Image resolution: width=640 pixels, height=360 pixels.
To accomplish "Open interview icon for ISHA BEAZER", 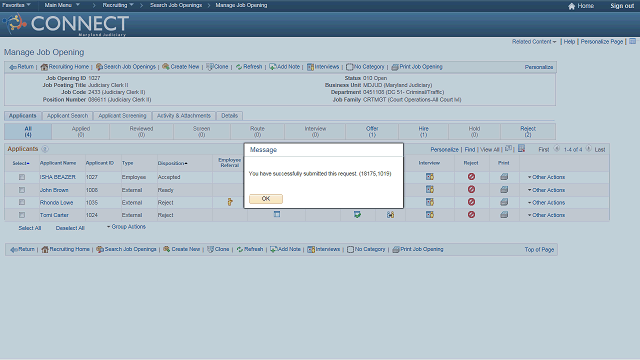I will pyautogui.click(x=430, y=177).
